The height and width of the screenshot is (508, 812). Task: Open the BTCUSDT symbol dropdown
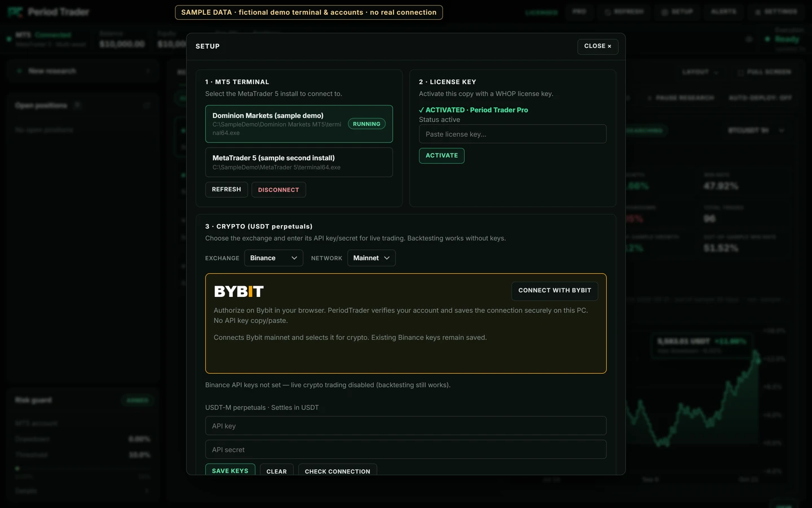click(x=756, y=130)
